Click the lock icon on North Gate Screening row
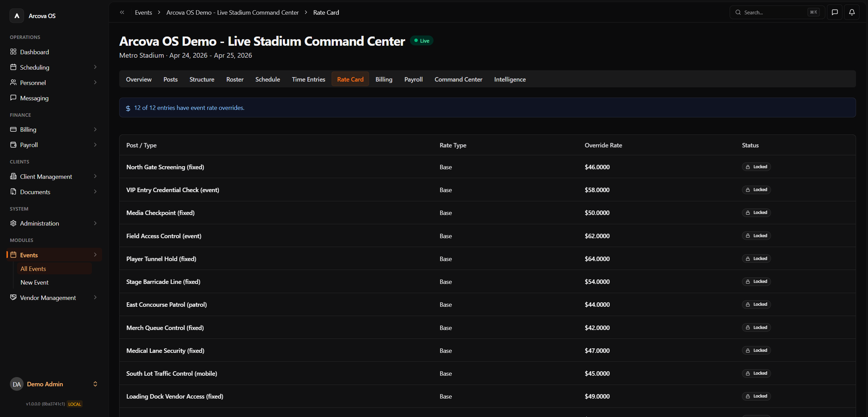 tap(748, 167)
